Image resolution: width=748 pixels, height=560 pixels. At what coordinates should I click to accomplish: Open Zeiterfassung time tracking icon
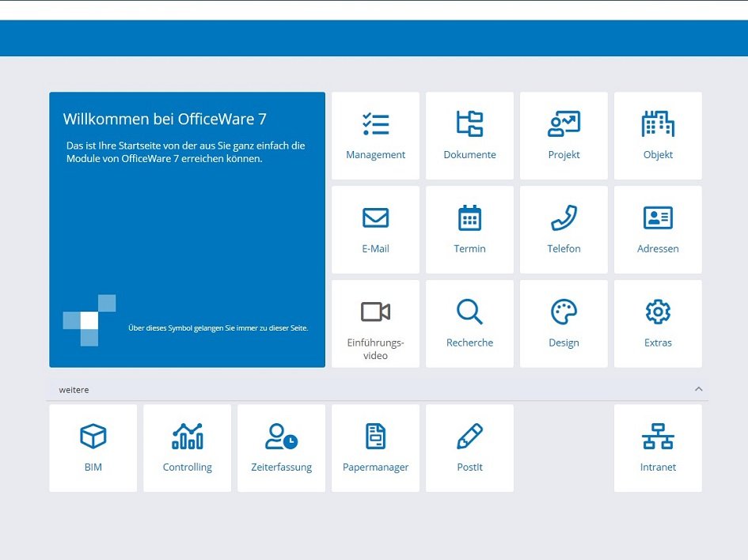(281, 437)
